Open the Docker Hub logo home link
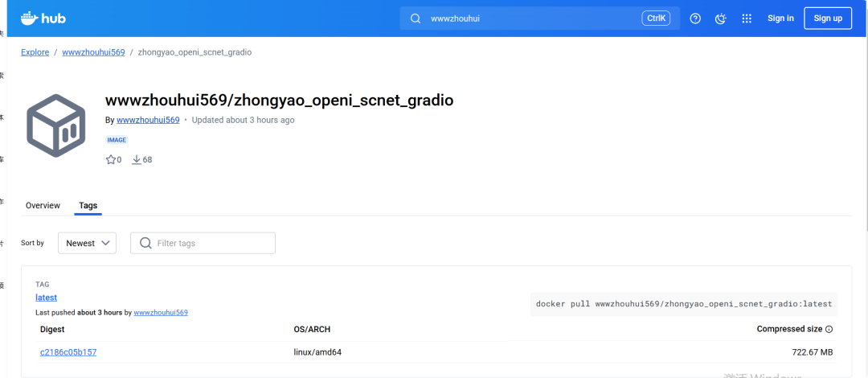The width and height of the screenshot is (868, 378). (x=43, y=18)
